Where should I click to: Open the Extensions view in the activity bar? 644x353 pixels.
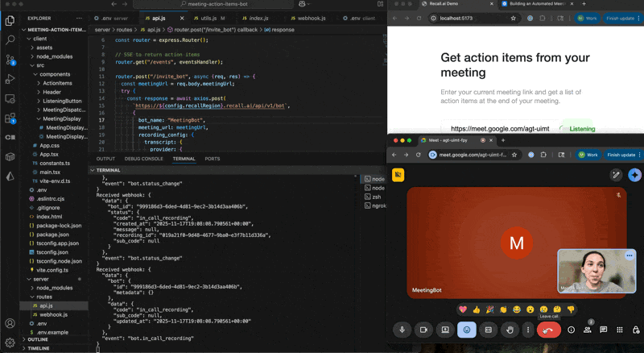click(x=10, y=118)
